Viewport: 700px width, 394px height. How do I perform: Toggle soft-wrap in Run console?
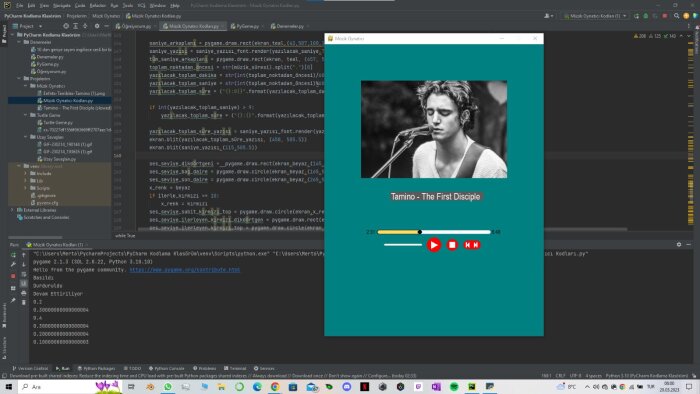coord(24,274)
